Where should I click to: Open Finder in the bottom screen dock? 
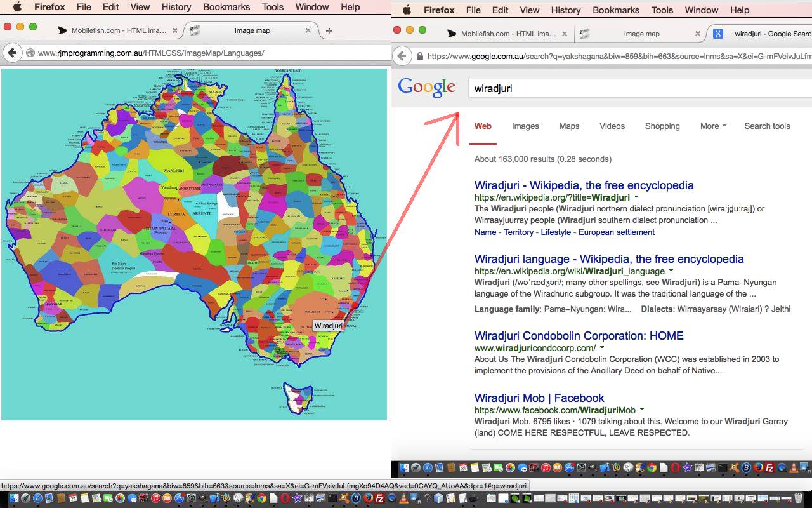click(x=14, y=498)
